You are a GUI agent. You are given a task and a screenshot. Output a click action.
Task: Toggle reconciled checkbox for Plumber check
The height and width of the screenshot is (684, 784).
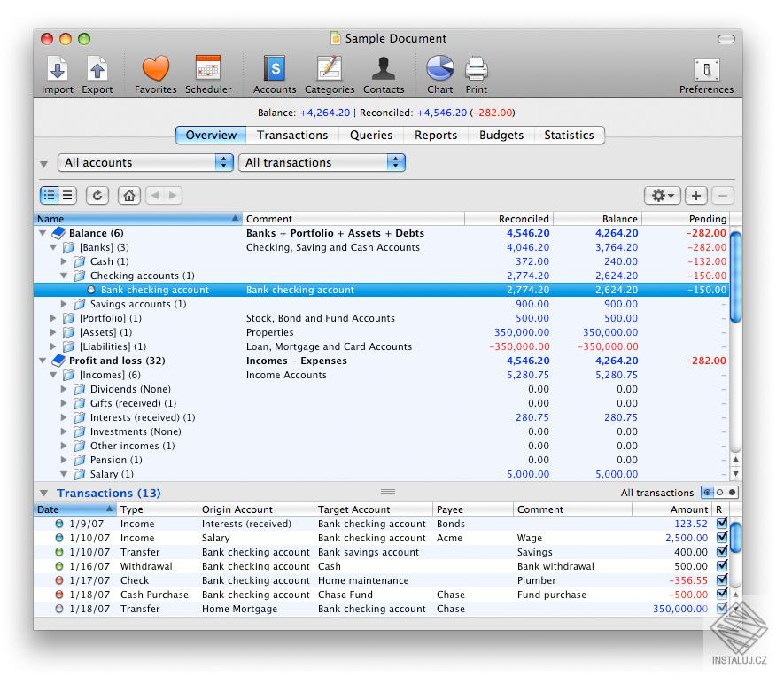click(x=721, y=580)
